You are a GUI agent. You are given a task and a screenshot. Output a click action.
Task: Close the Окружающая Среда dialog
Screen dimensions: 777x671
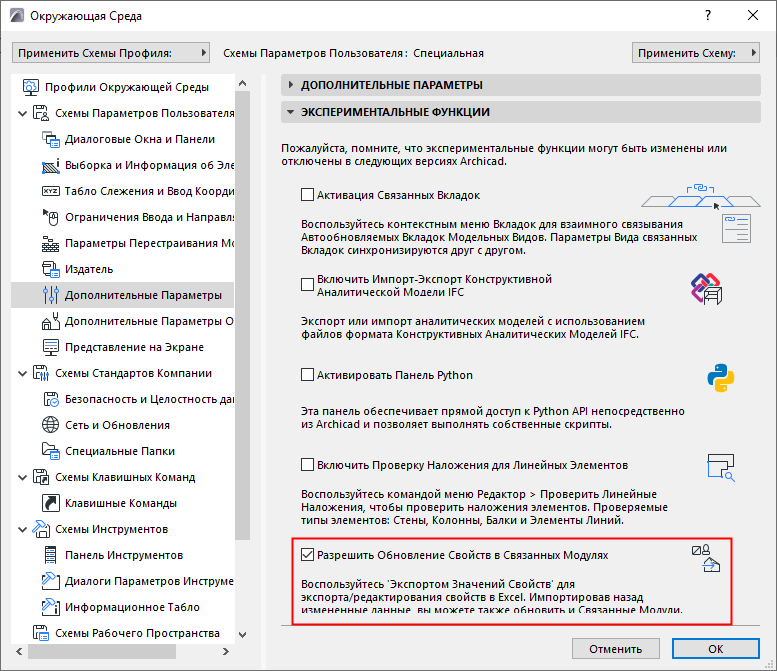[753, 15]
